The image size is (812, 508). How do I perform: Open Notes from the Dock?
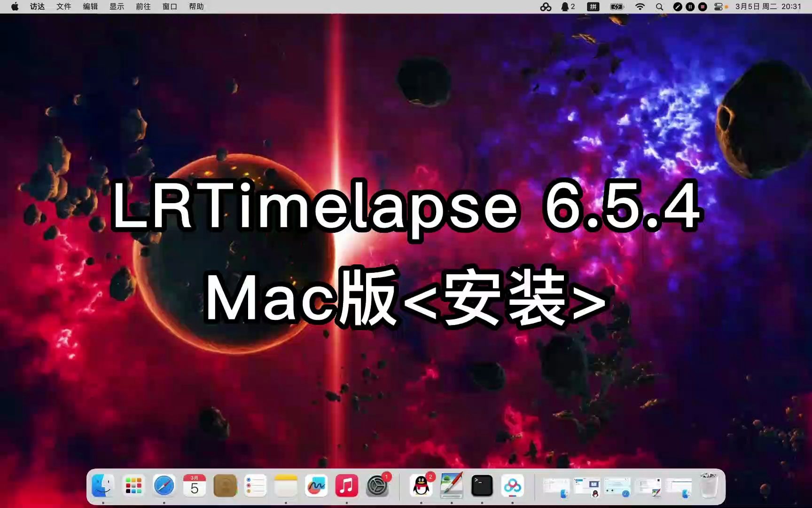click(x=286, y=485)
